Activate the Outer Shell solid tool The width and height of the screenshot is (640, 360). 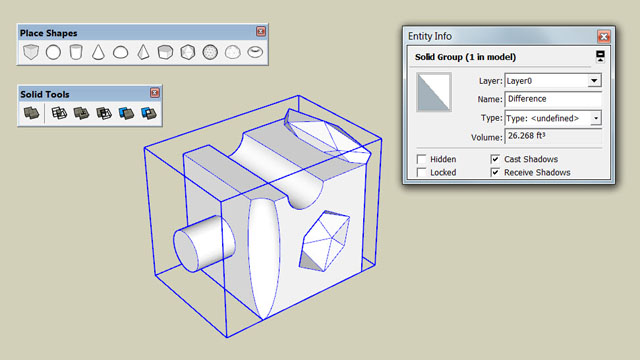[x=31, y=113]
